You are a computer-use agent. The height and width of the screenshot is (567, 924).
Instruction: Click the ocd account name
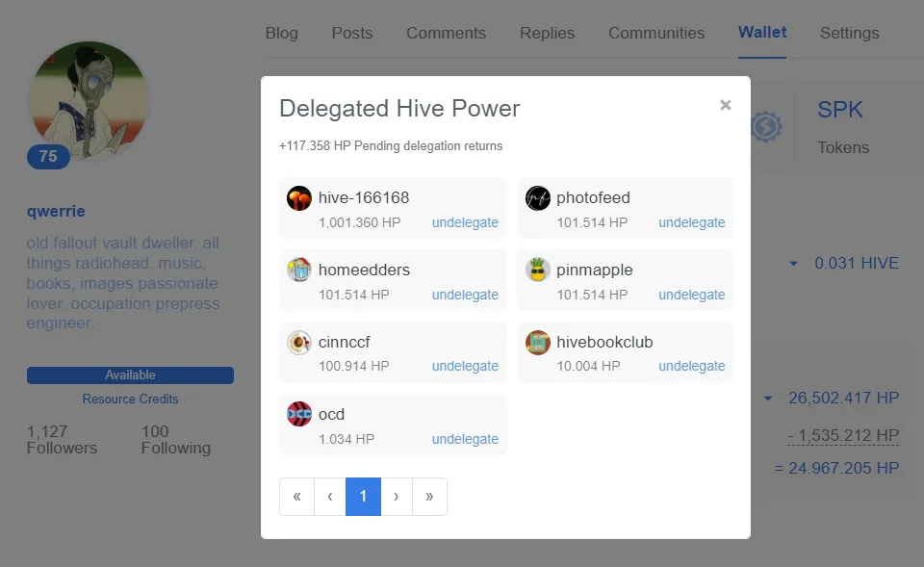click(x=331, y=414)
